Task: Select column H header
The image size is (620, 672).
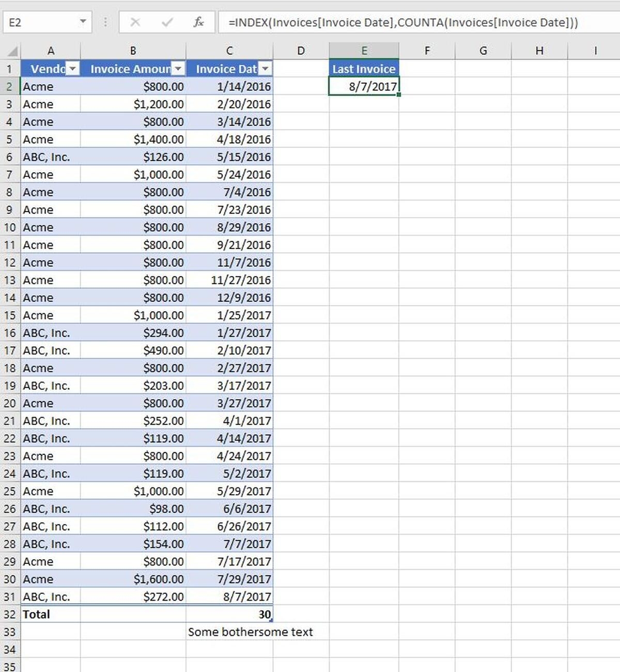Action: (x=539, y=51)
